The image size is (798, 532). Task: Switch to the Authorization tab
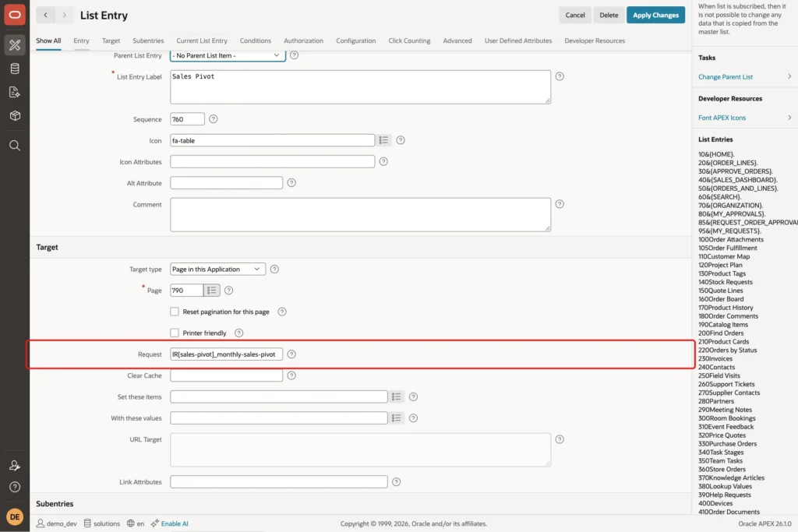coord(303,41)
